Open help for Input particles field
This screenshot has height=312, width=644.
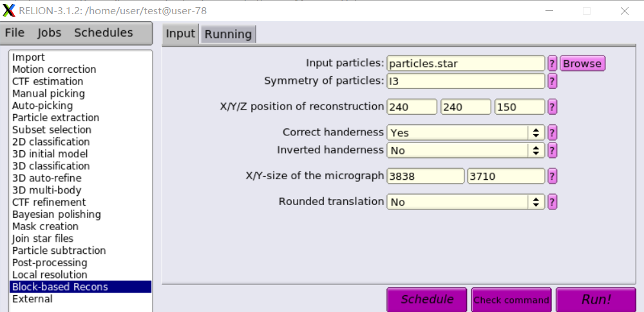(x=553, y=64)
